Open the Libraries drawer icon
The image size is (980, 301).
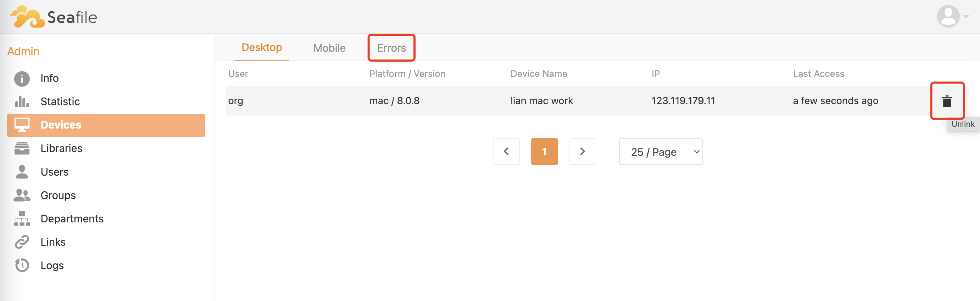22,148
